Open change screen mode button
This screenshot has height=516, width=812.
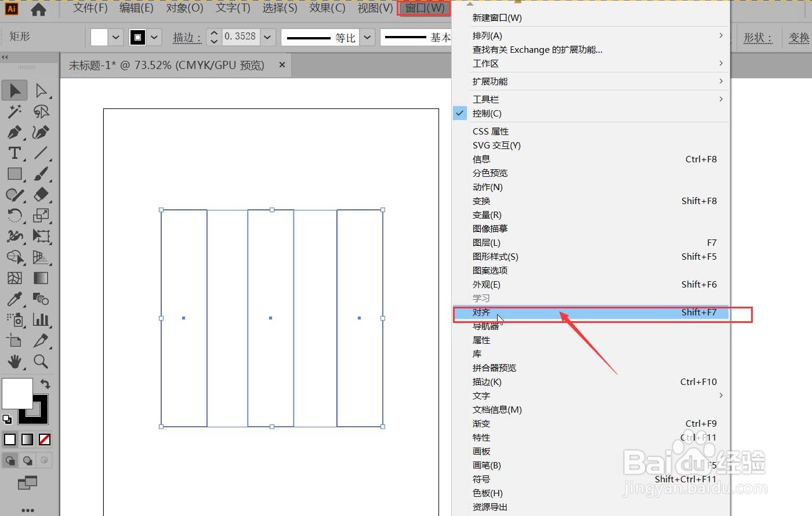27,482
